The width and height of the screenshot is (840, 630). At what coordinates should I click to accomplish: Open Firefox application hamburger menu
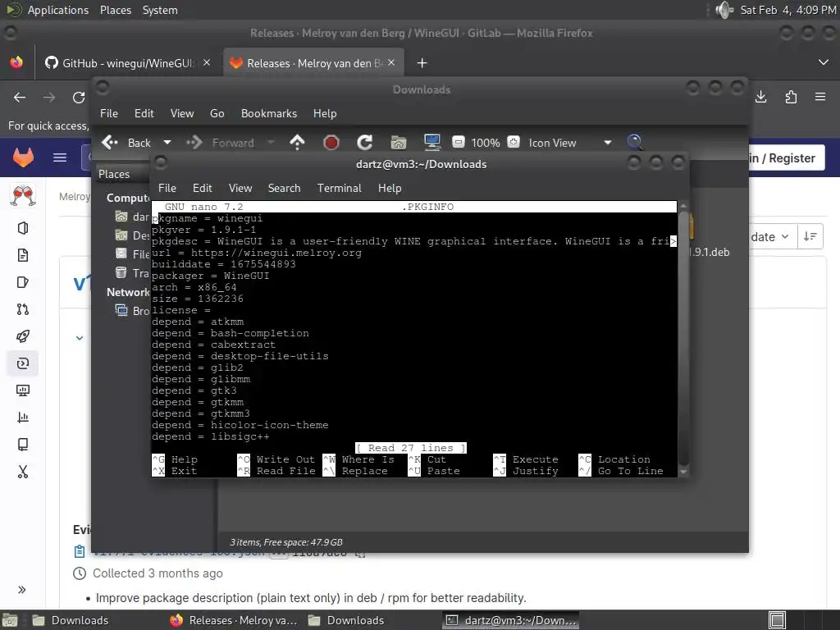[x=820, y=97]
